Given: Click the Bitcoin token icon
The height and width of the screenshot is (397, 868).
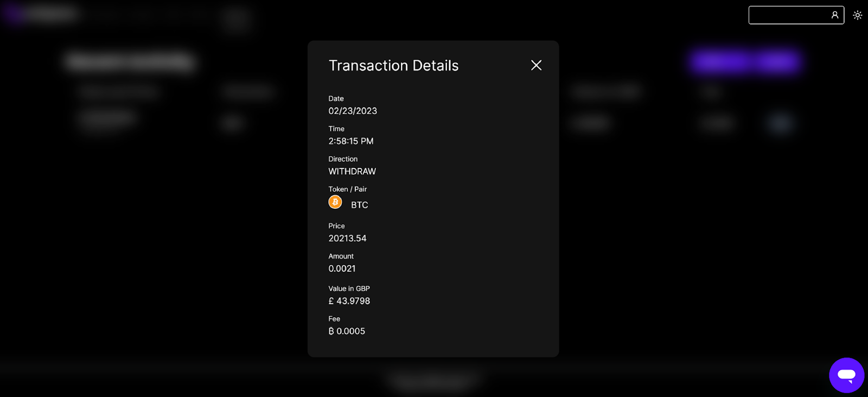Looking at the screenshot, I should click(x=335, y=202).
